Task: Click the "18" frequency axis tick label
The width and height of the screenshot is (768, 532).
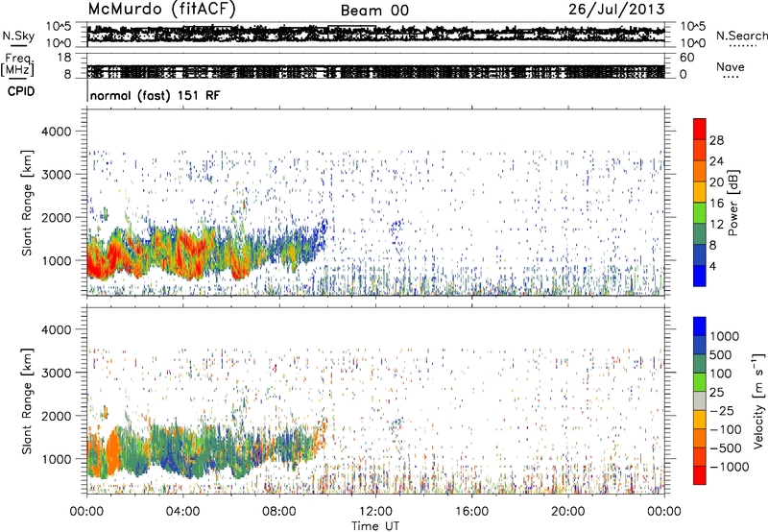Action: tap(64, 58)
